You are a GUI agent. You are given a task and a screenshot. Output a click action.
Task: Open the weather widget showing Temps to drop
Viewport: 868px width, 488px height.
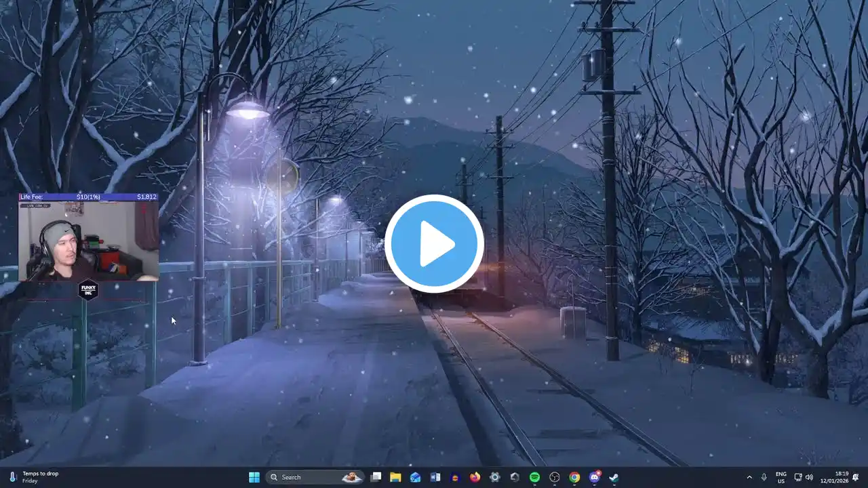[x=34, y=477]
